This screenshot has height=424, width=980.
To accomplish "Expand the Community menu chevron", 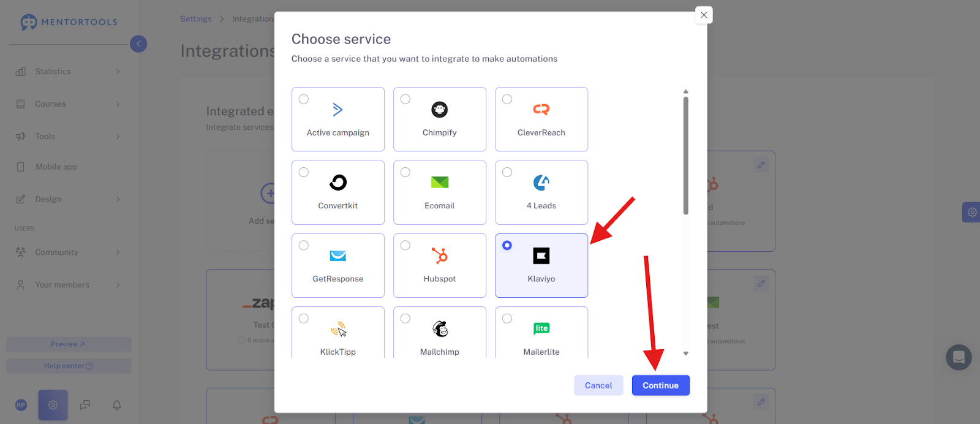I will (118, 252).
